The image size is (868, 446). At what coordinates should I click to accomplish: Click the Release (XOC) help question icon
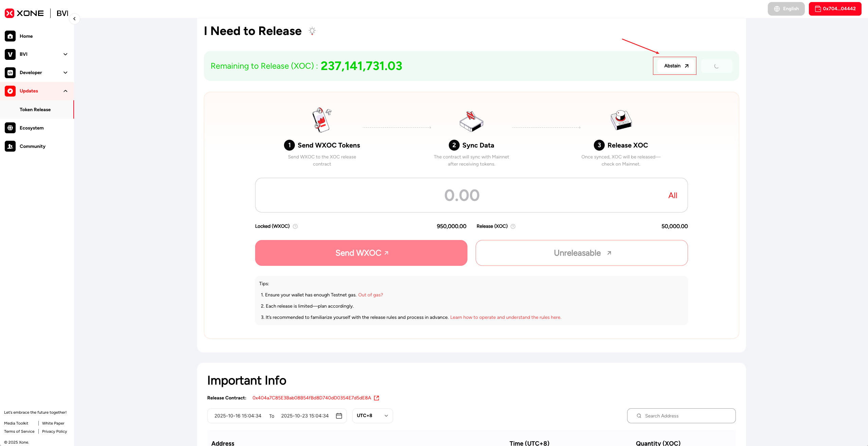coord(513,226)
